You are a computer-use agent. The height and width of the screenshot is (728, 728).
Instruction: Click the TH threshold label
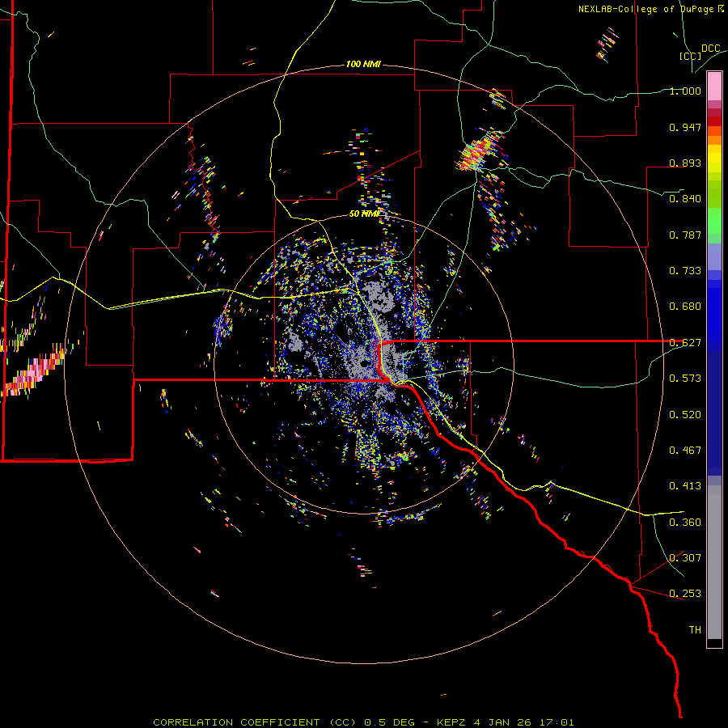click(695, 630)
